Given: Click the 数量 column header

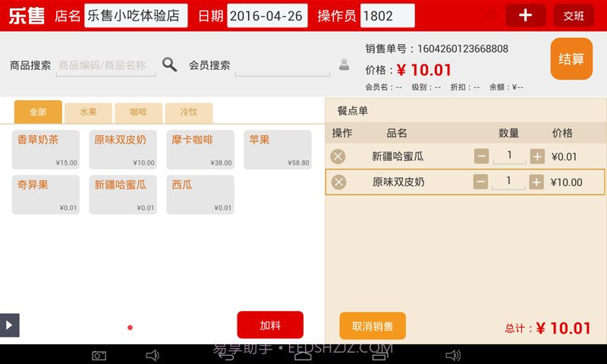Looking at the screenshot, I should (508, 133).
